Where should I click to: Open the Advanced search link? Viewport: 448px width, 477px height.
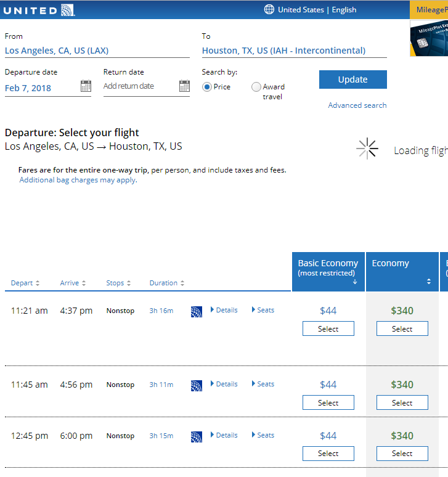[357, 105]
